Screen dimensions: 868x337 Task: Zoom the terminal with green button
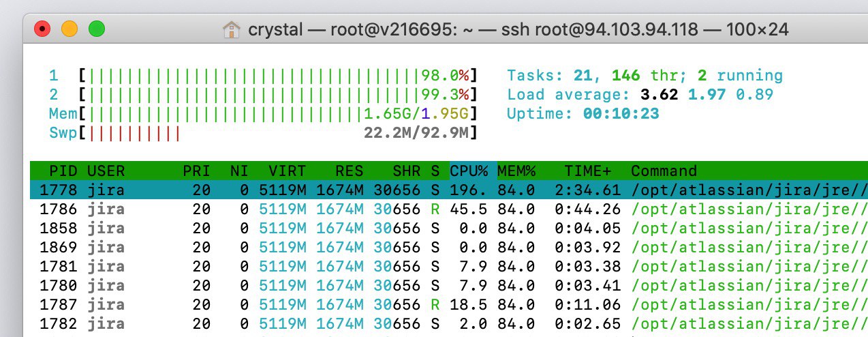tap(97, 29)
